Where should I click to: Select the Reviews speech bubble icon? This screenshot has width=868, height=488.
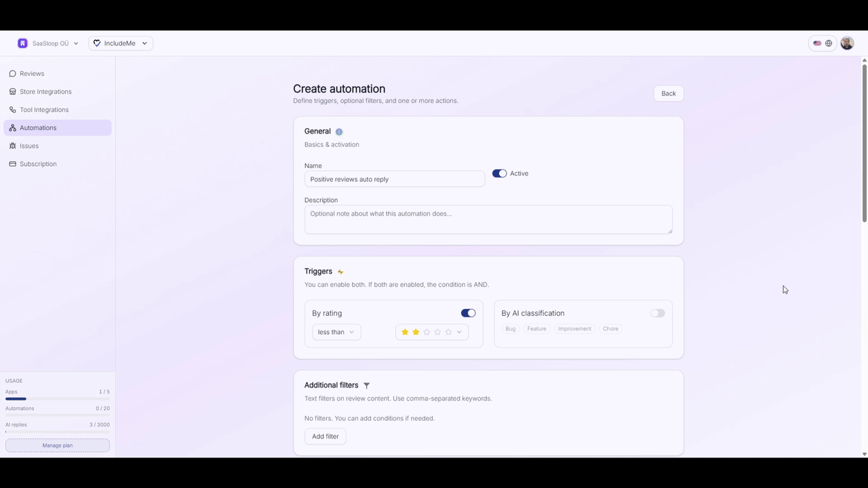point(13,73)
